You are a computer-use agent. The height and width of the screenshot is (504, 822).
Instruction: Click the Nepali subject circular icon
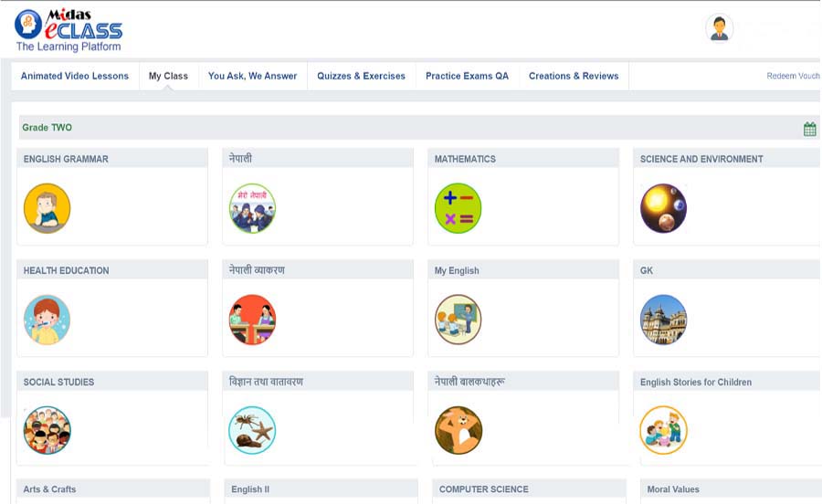click(252, 208)
